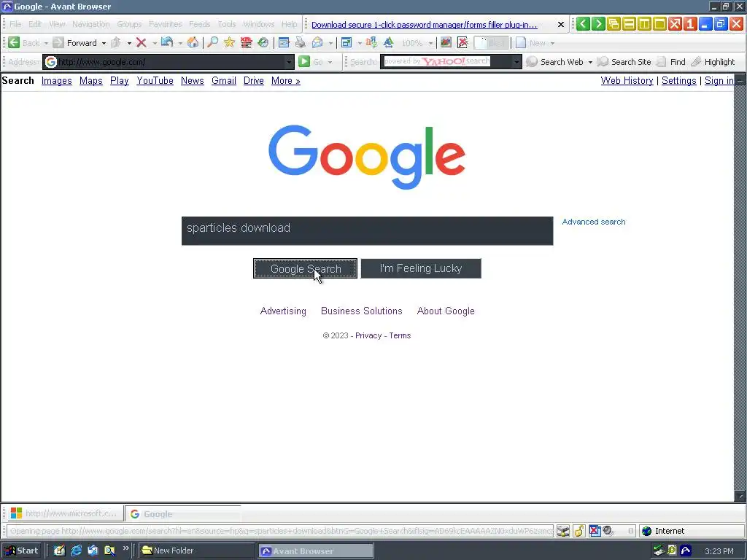Open New Folder in the taskbar

click(x=196, y=551)
